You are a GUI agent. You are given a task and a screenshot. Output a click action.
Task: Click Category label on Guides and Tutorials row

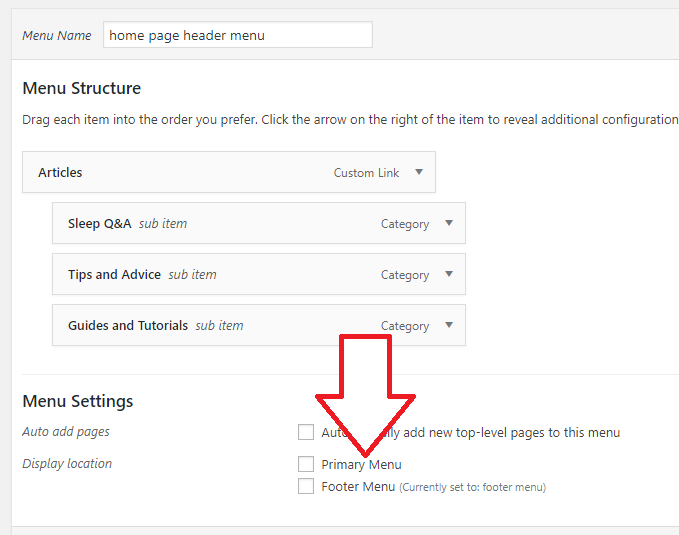(405, 326)
